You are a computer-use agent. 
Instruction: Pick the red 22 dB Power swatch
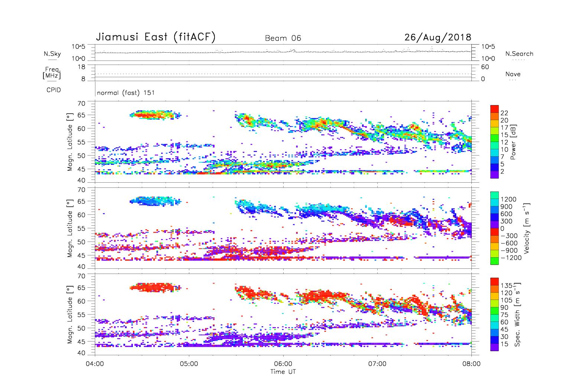(494, 109)
